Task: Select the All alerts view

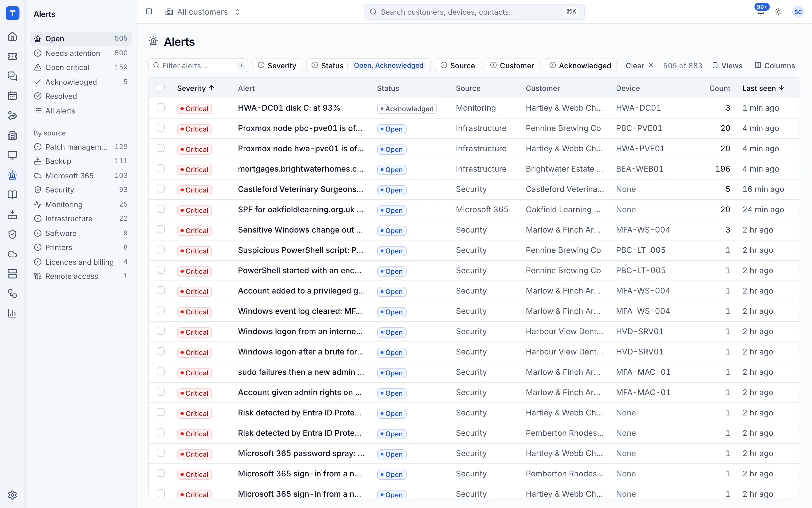Action: 81,111
